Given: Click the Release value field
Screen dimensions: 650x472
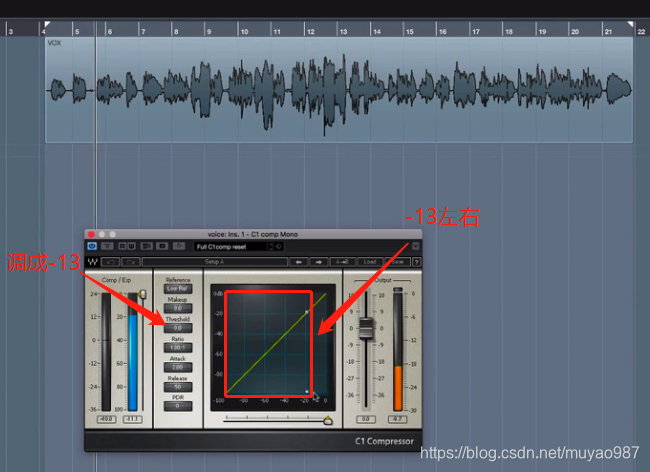Looking at the screenshot, I should 178,387.
